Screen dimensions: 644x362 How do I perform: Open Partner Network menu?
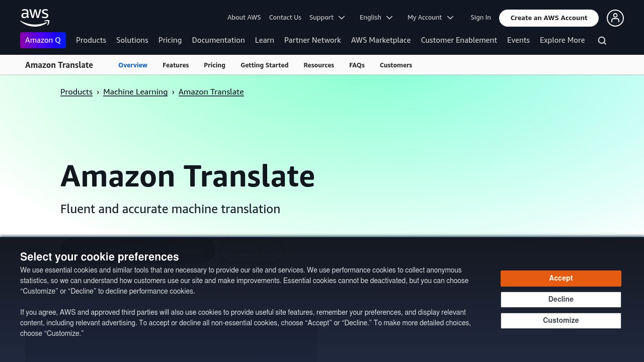(x=312, y=40)
